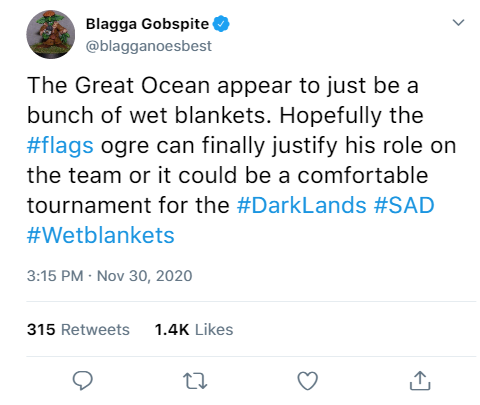
Task: Click the Blagga Gobspite display name
Action: click(147, 24)
